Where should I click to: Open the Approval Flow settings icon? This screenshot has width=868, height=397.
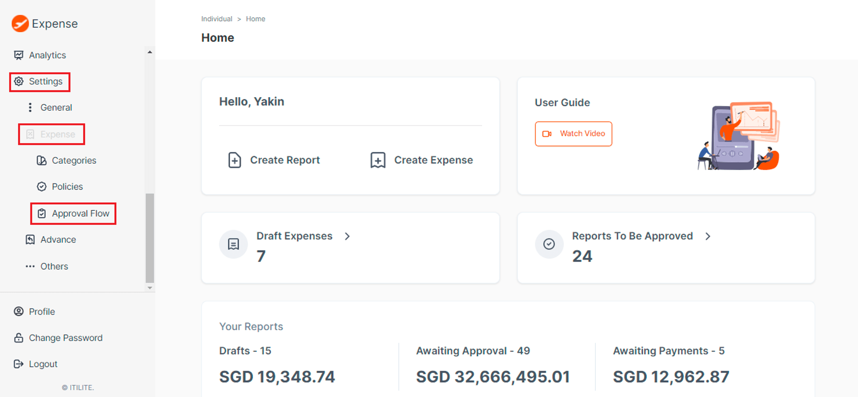[x=41, y=213]
